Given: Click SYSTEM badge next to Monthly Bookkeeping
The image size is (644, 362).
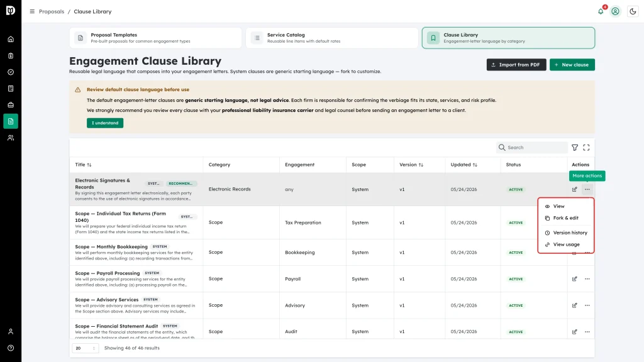Looking at the screenshot, I should click(160, 246).
